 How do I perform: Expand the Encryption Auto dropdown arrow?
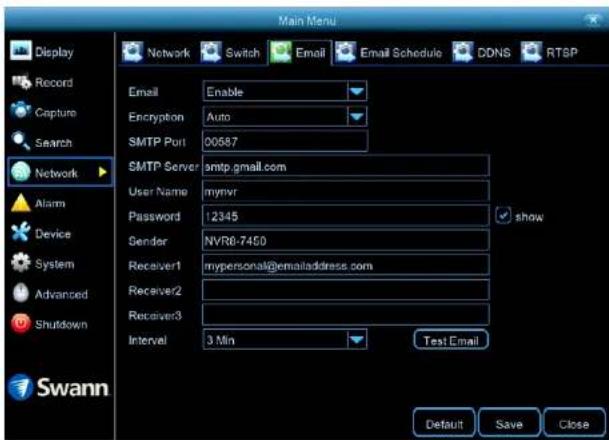tap(357, 117)
